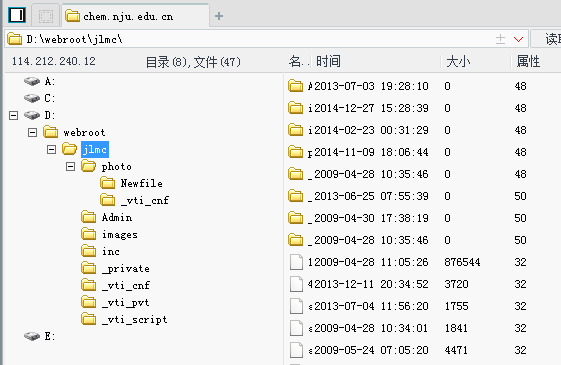
Task: Select the webroot folder in the tree
Action: click(84, 132)
